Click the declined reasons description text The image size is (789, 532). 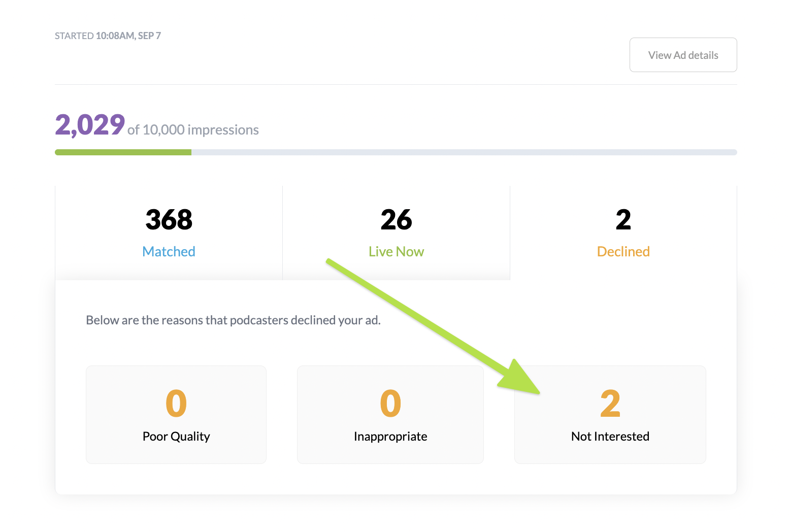point(233,320)
